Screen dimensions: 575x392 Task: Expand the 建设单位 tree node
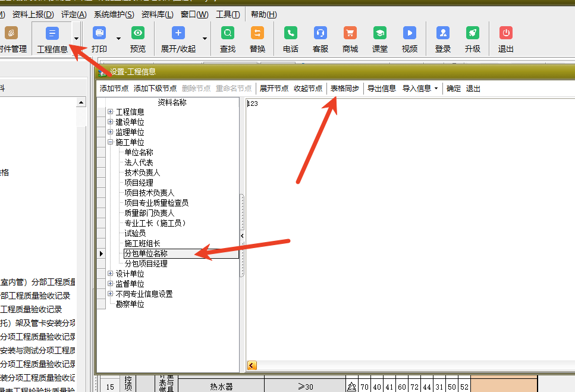point(111,122)
